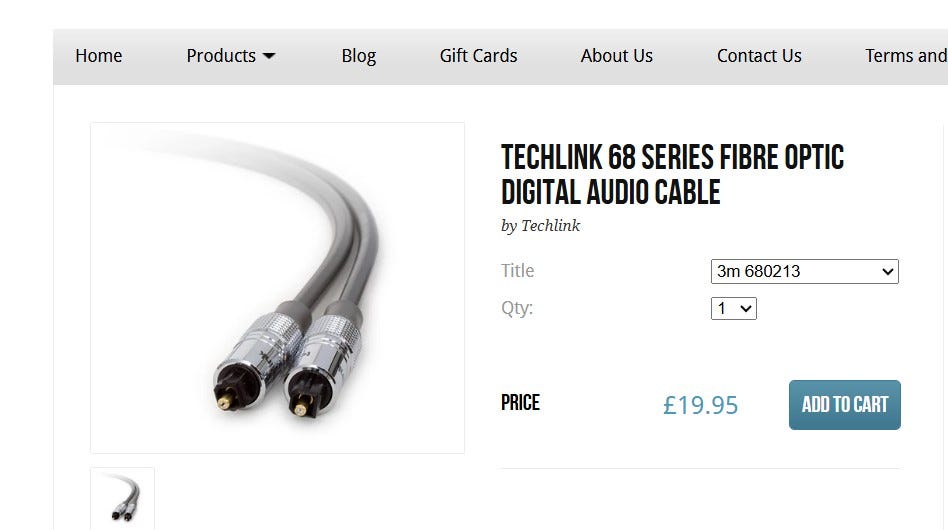Click the Qty label next to quantity selector
Image resolution: width=948 pixels, height=530 pixels.
click(517, 308)
